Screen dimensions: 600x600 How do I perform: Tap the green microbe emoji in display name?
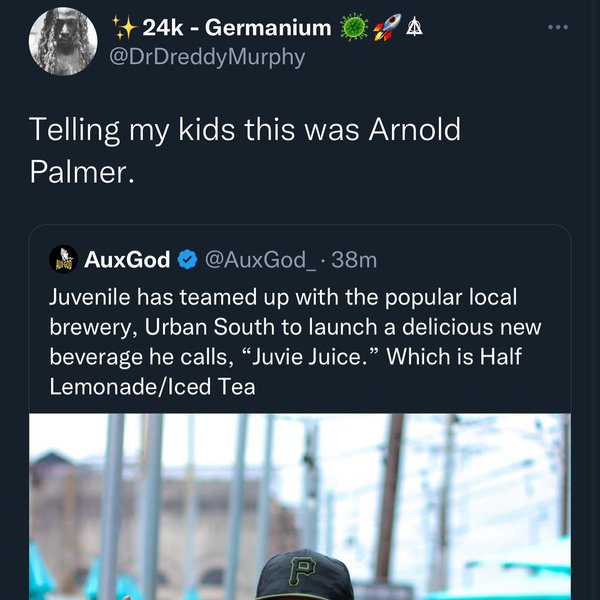354,25
